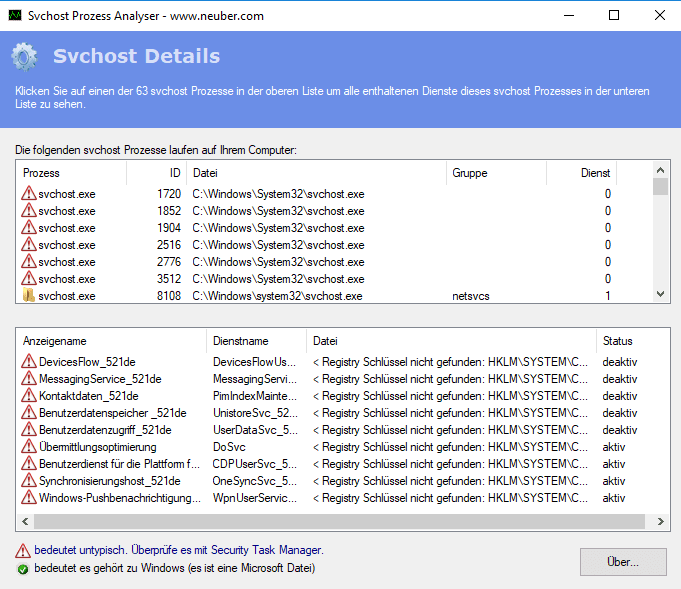Click app icon in the title bar
Screen dimensions: 681x589
coord(14,15)
